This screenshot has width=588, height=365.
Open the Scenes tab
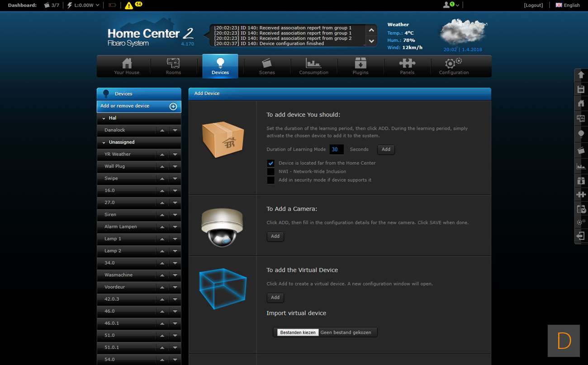click(267, 66)
